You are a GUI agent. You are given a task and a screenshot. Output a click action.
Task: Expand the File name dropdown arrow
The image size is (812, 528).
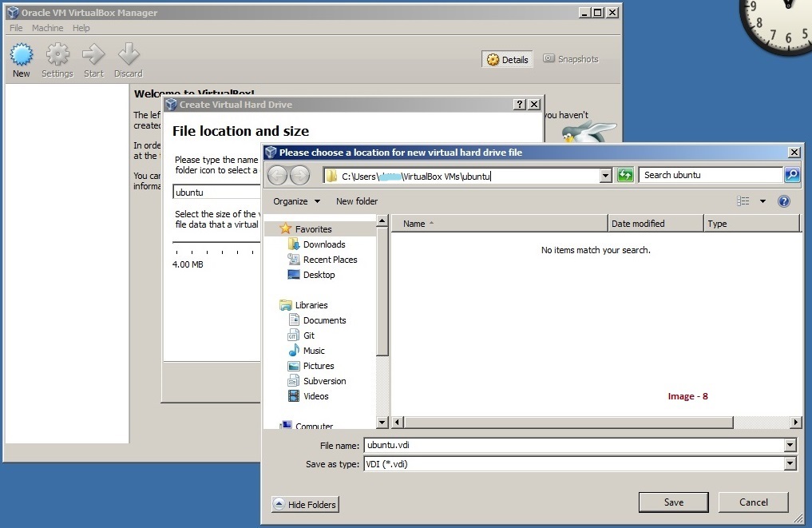[790, 445]
